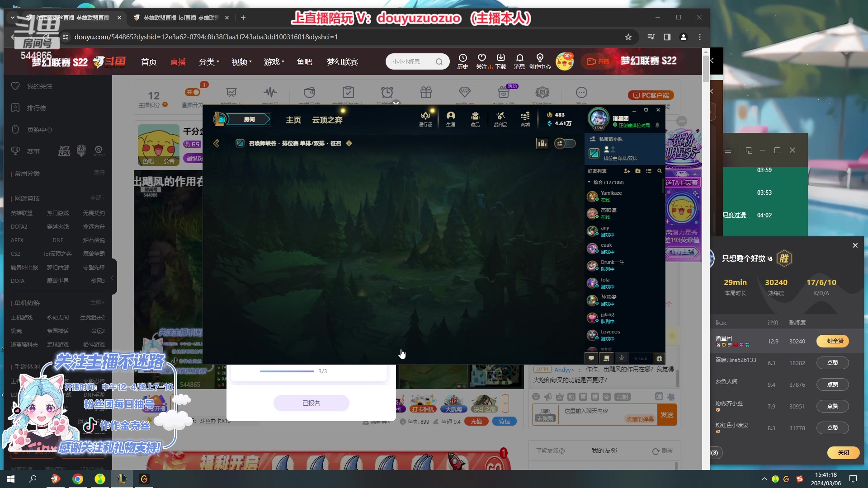Click 关闭 button in match result panel

click(x=843, y=452)
